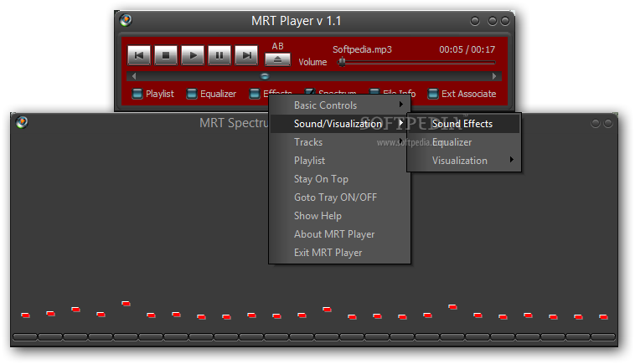Select Show Help menu item
Viewport: 635px width, 364px height.
[x=339, y=216]
